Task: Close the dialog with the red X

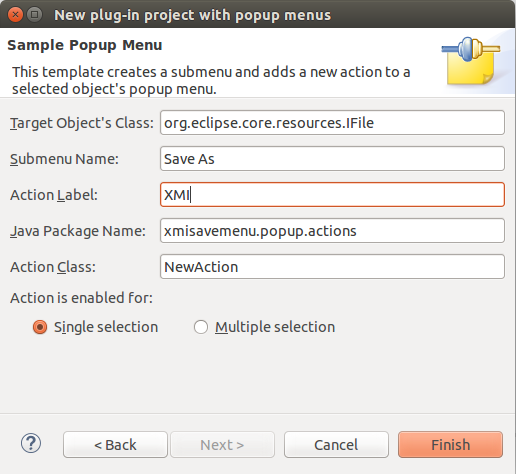Action: (15, 15)
